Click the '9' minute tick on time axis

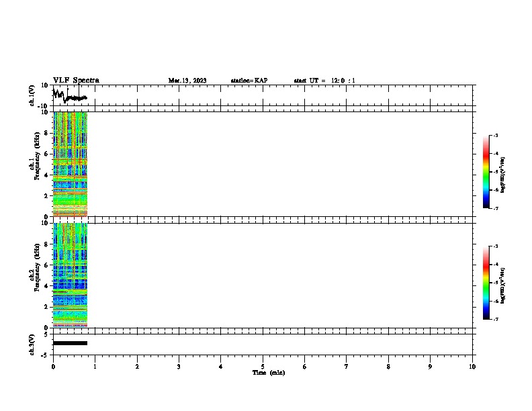click(x=430, y=367)
